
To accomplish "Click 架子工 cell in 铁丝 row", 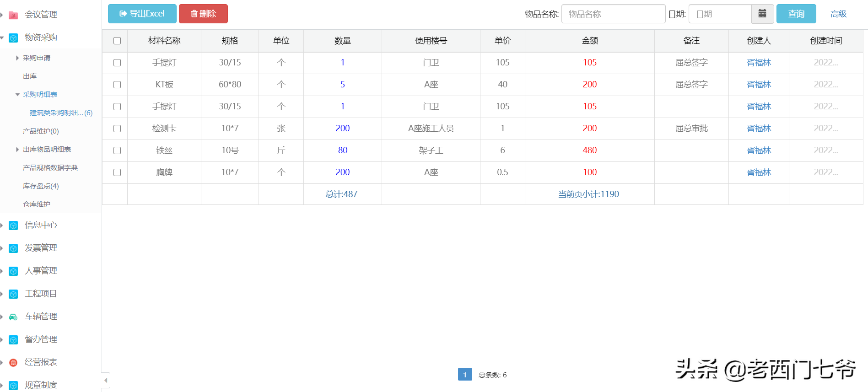I will [431, 150].
